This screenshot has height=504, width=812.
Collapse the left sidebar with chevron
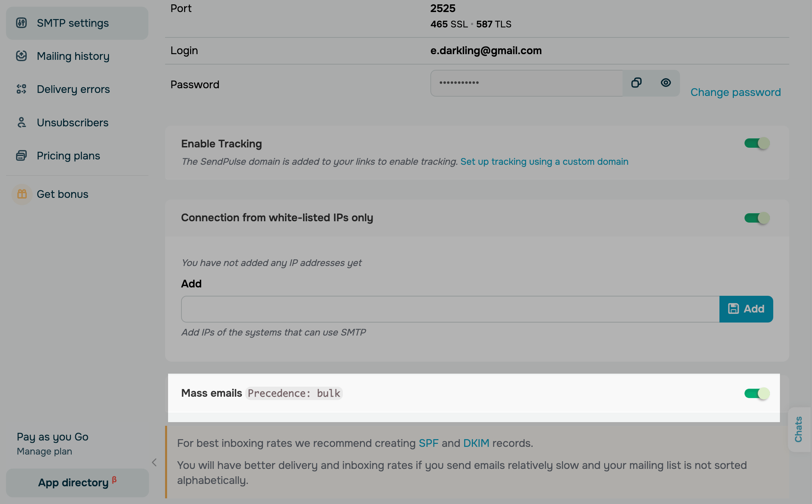[154, 463]
